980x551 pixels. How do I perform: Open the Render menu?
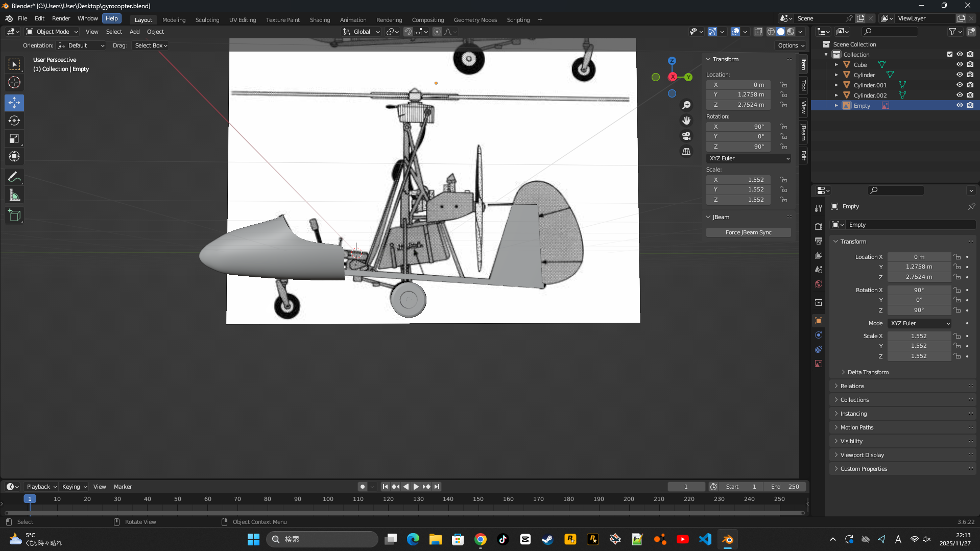coord(61,18)
